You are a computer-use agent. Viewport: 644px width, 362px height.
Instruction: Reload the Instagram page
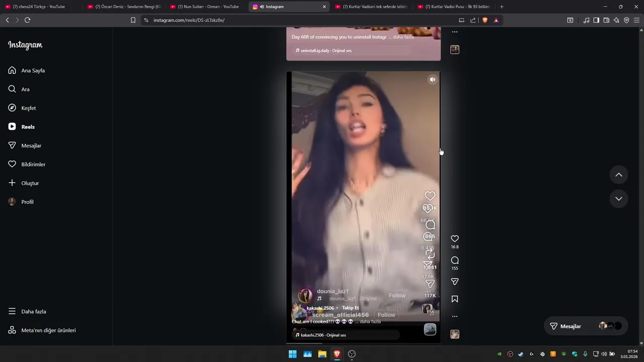(x=27, y=20)
